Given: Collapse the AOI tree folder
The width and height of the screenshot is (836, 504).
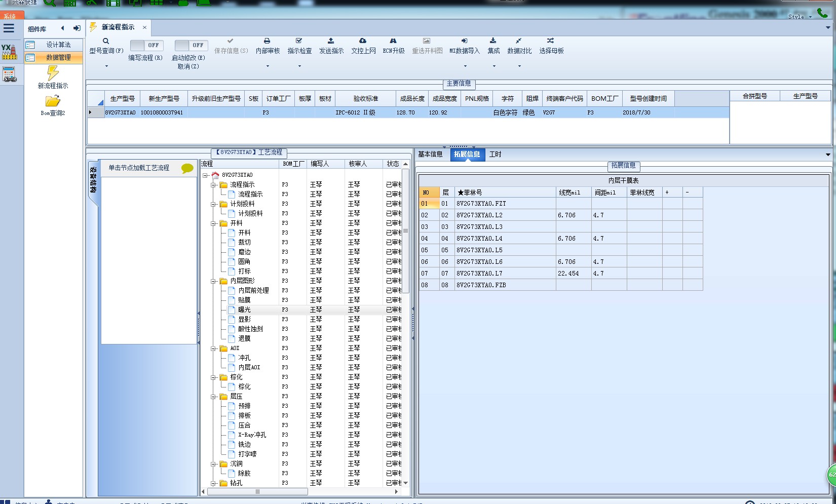Looking at the screenshot, I should (213, 348).
